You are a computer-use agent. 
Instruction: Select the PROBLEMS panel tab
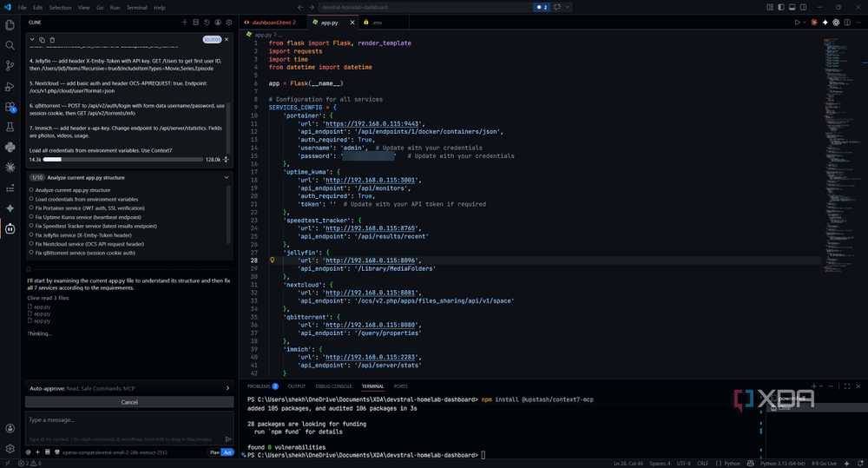262,386
